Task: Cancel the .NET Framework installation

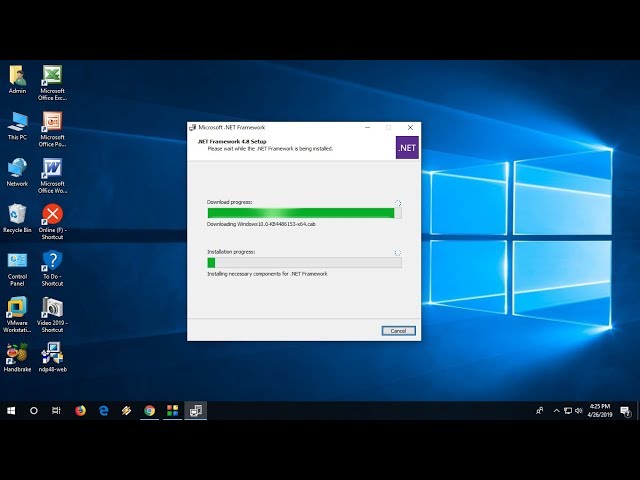Action: point(398,331)
